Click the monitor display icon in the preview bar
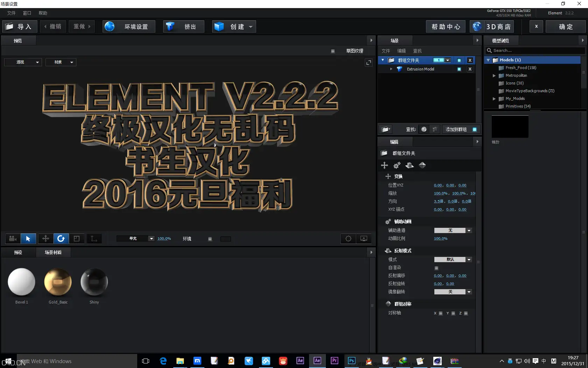Screen dimensions: 588x368 pos(364,239)
